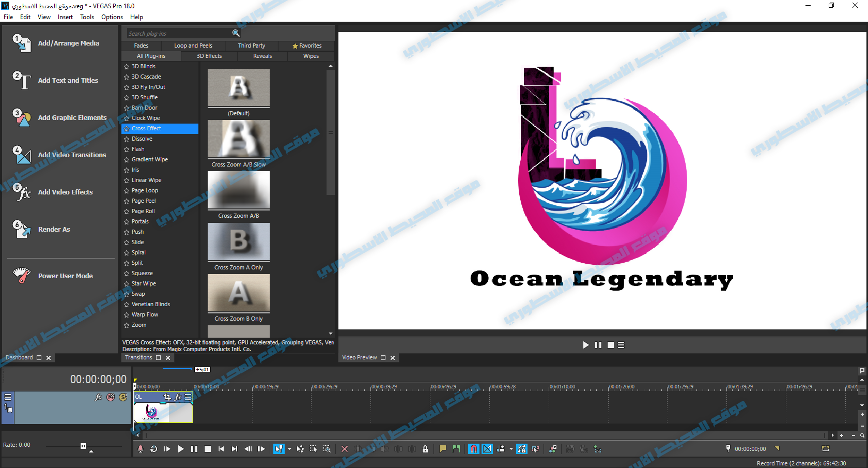The width and height of the screenshot is (868, 468).
Task: Open the Add Text and Titles step
Action: pos(56,81)
